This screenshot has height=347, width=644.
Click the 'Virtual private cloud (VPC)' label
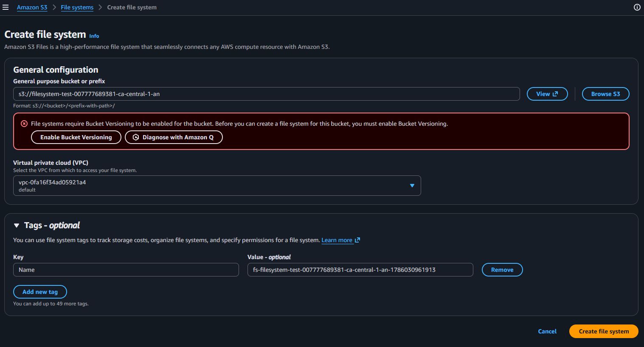51,163
